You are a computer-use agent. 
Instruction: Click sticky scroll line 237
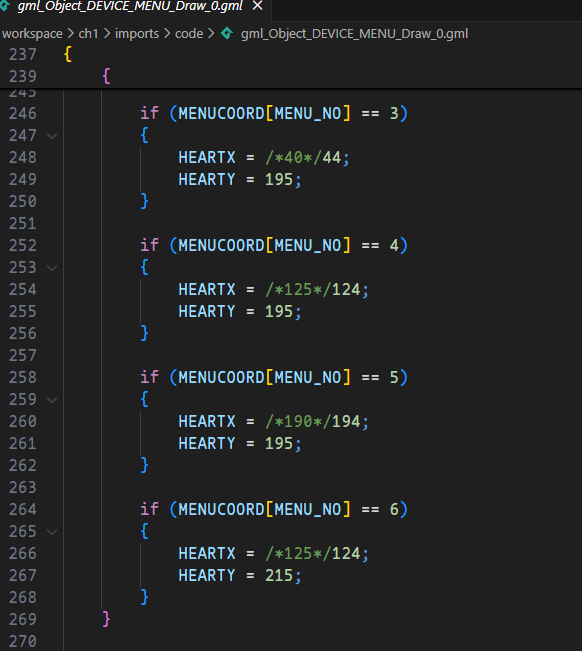click(291, 54)
